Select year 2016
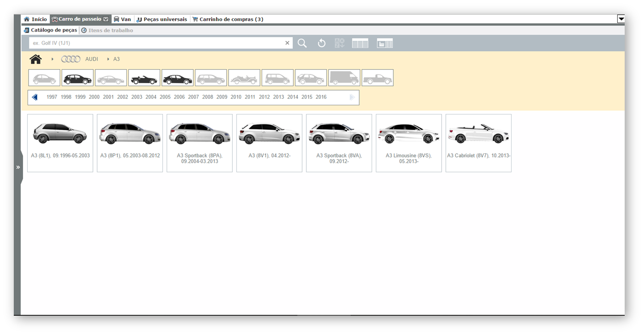Viewport: 644px width, 335px height. (321, 97)
